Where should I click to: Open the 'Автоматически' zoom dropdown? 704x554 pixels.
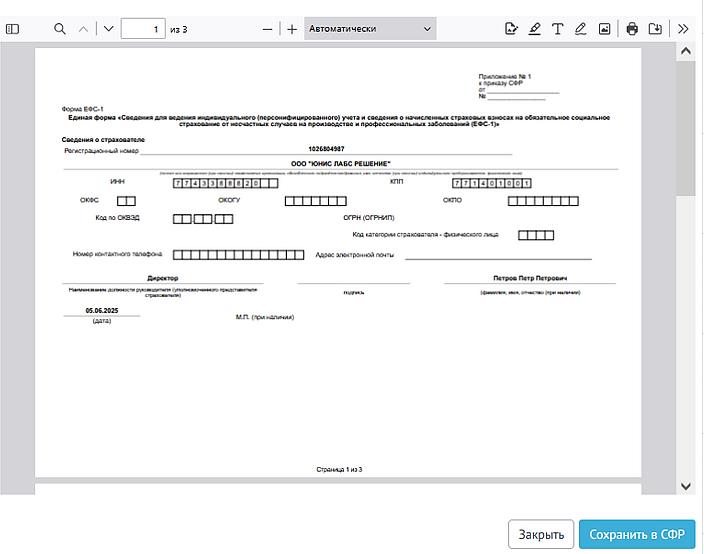370,29
